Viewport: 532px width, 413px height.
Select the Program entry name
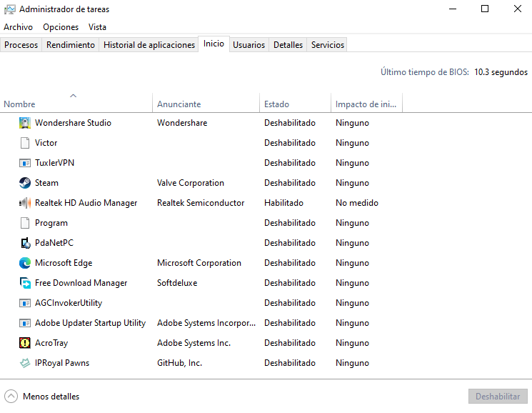coord(51,223)
